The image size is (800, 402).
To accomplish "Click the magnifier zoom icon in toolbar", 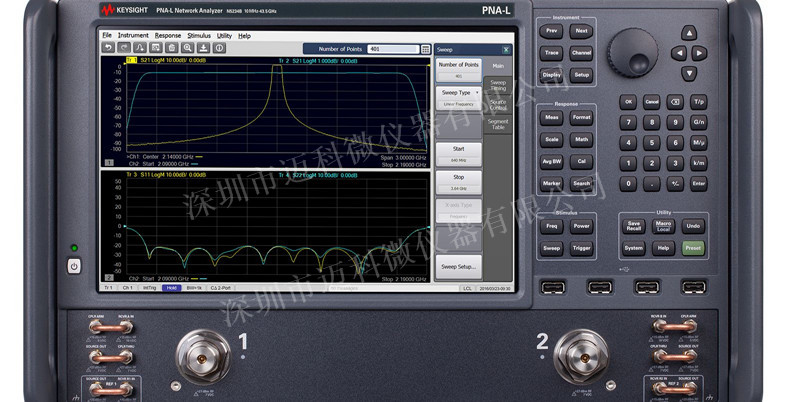I will click(x=187, y=48).
